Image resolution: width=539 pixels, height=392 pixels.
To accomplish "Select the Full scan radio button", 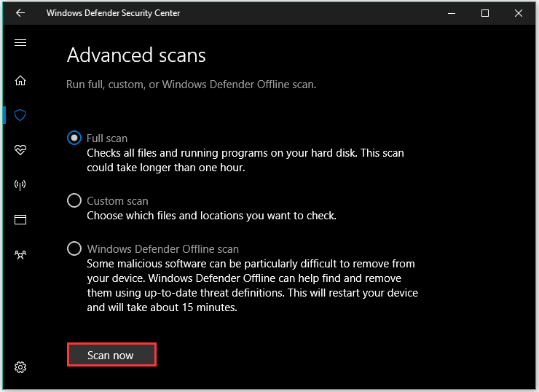I will 74,138.
